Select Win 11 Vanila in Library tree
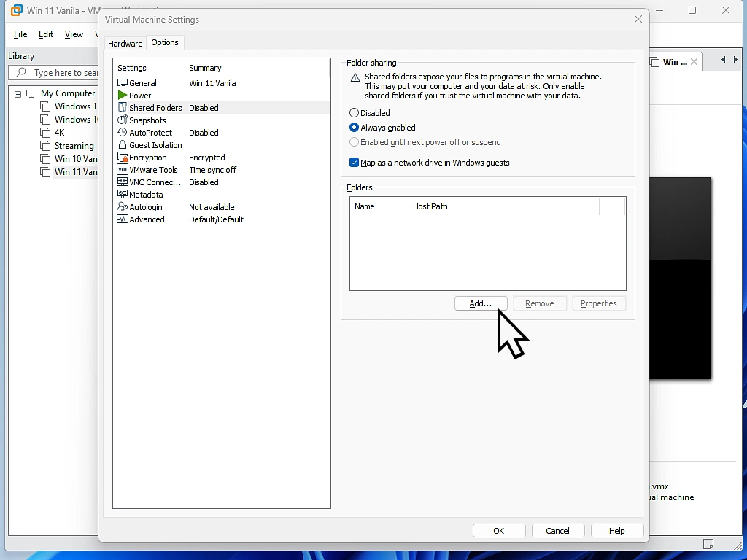This screenshot has height=560, width=747. click(x=76, y=172)
